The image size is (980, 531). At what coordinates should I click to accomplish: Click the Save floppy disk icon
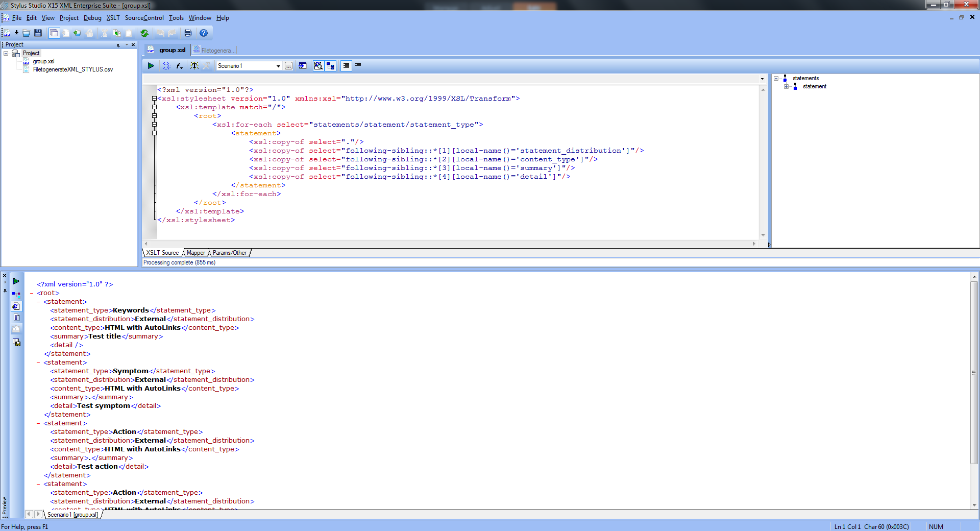coord(38,33)
